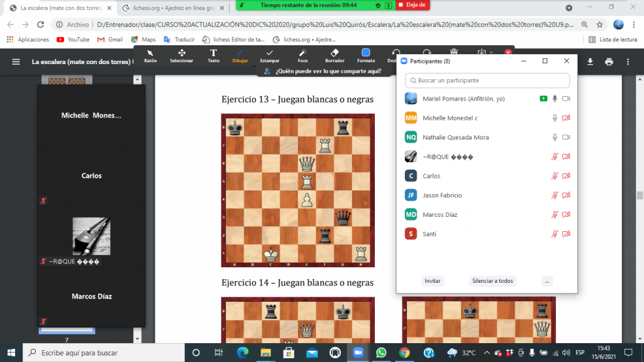
Task: Open WhatsApp from Windows taskbar
Action: [381, 353]
